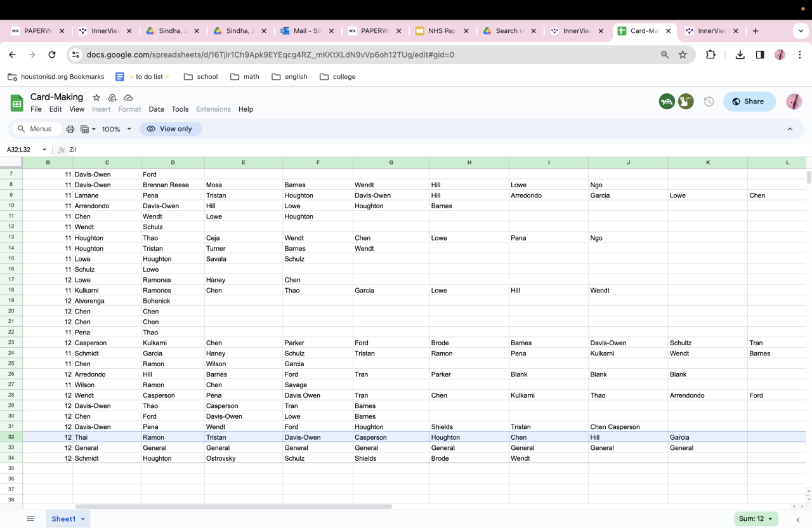The image size is (812, 528).
Task: Open the version history clock icon
Action: tap(709, 102)
